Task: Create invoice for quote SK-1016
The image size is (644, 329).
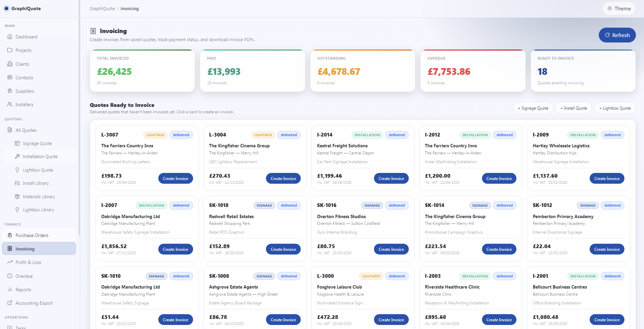Action: [x=391, y=249]
